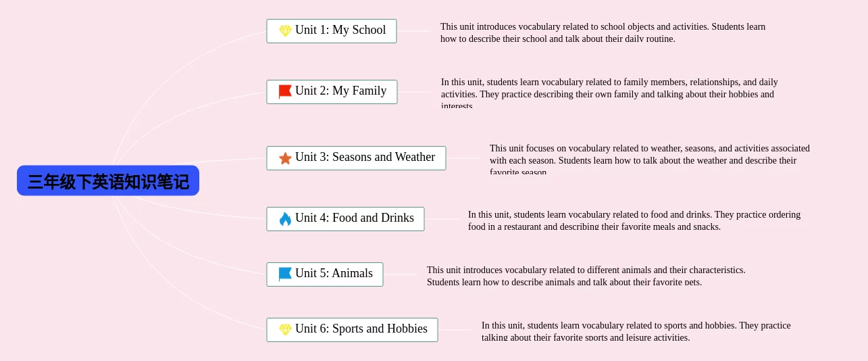Click the animals and pets description note
868x361 pixels.
[586, 275]
